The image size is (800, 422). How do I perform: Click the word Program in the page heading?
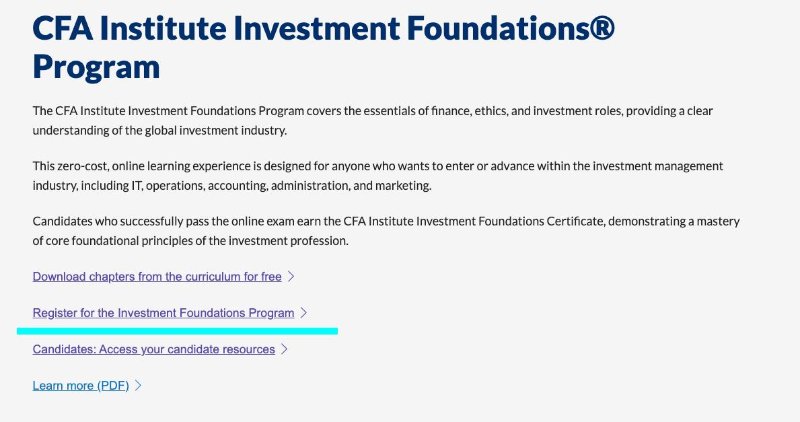[x=96, y=67]
